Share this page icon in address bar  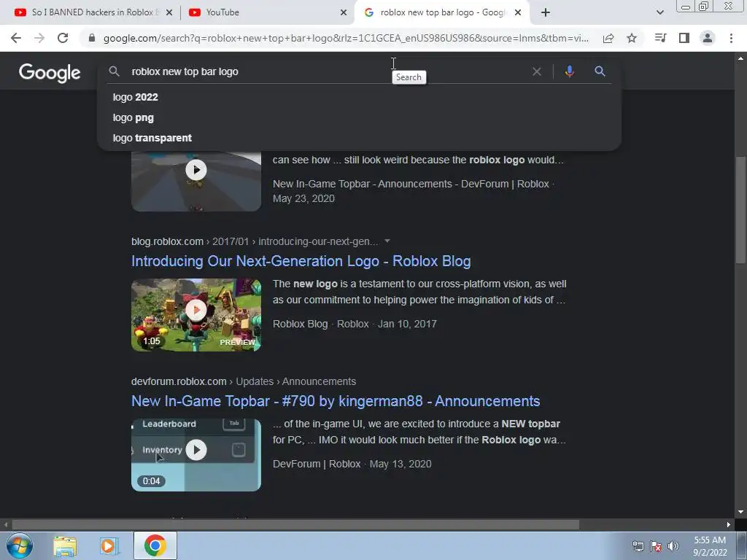click(x=608, y=38)
